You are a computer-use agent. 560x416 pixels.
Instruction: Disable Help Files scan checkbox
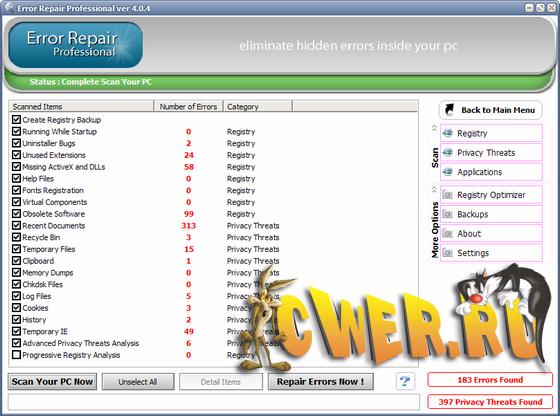click(x=16, y=179)
